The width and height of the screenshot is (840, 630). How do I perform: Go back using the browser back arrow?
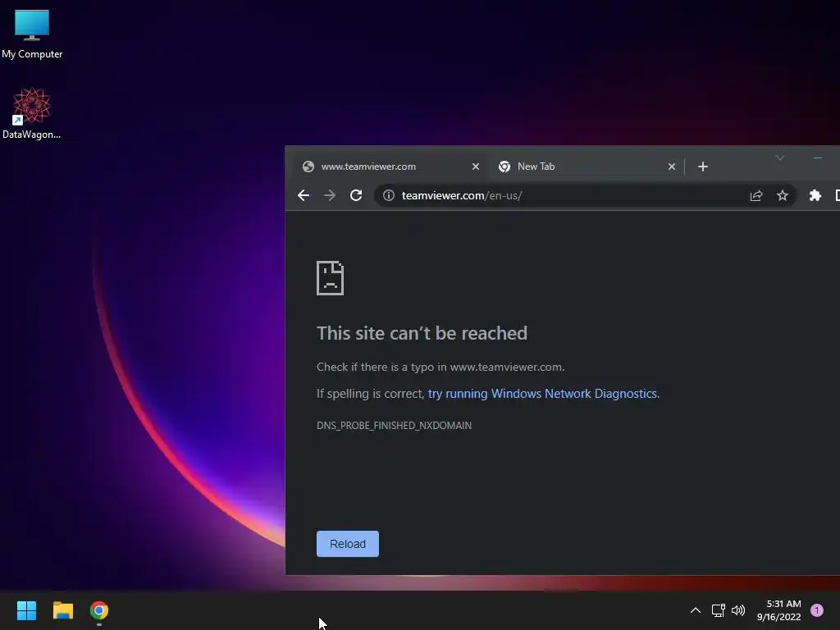304,195
